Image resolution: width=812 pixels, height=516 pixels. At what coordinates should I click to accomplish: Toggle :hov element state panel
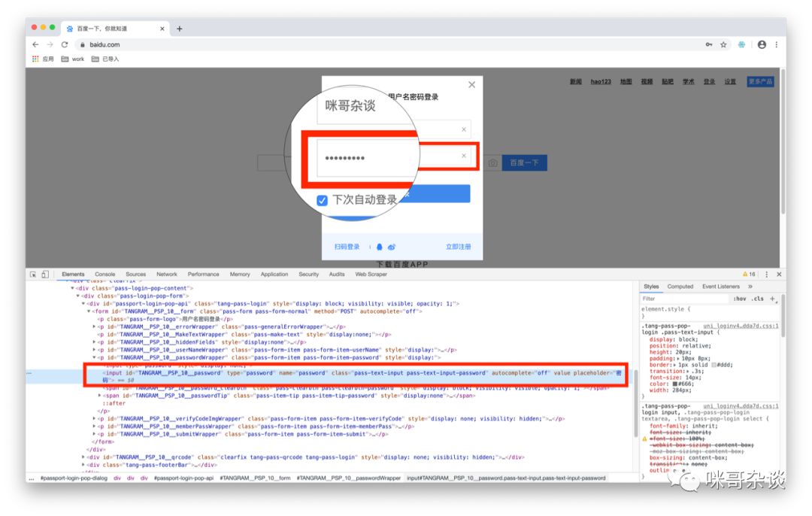point(740,299)
